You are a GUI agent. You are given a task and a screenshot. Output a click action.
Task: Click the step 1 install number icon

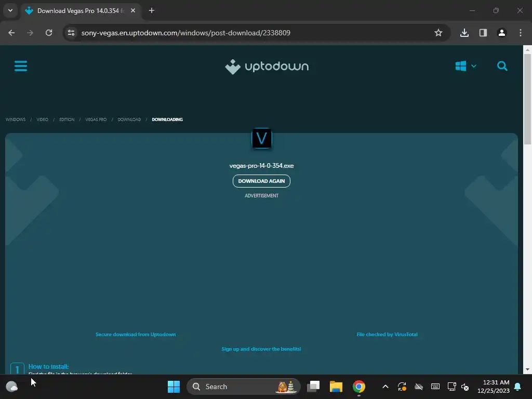point(17,369)
